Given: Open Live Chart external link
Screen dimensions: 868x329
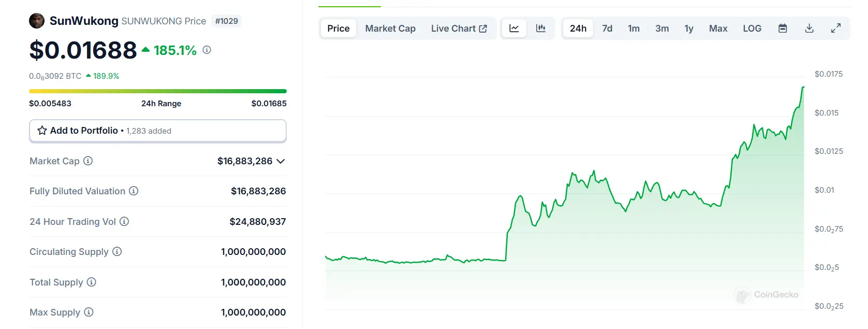Looking at the screenshot, I should pyautogui.click(x=459, y=28).
